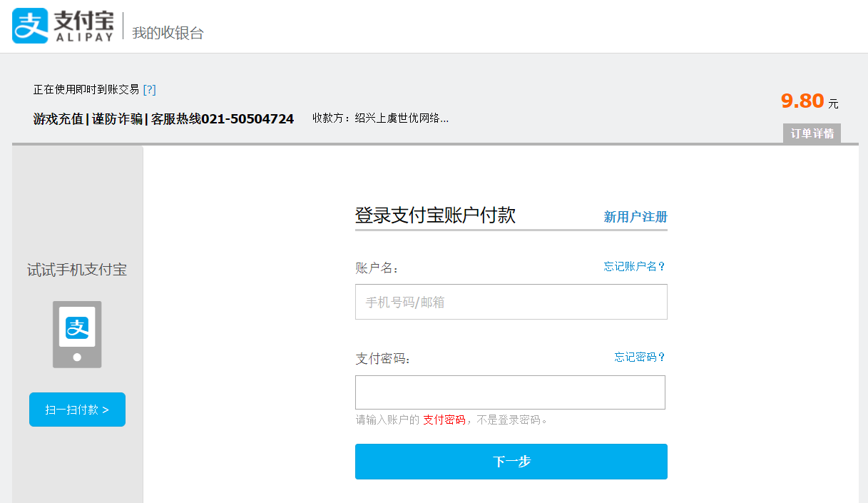868x503 pixels.
Task: Focus the 支付密码 payment password field
Action: tap(511, 392)
